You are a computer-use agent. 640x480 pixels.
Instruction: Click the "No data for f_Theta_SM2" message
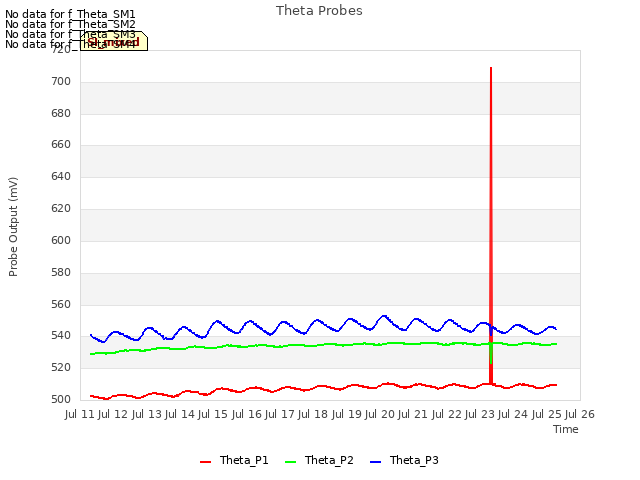pos(70,24)
